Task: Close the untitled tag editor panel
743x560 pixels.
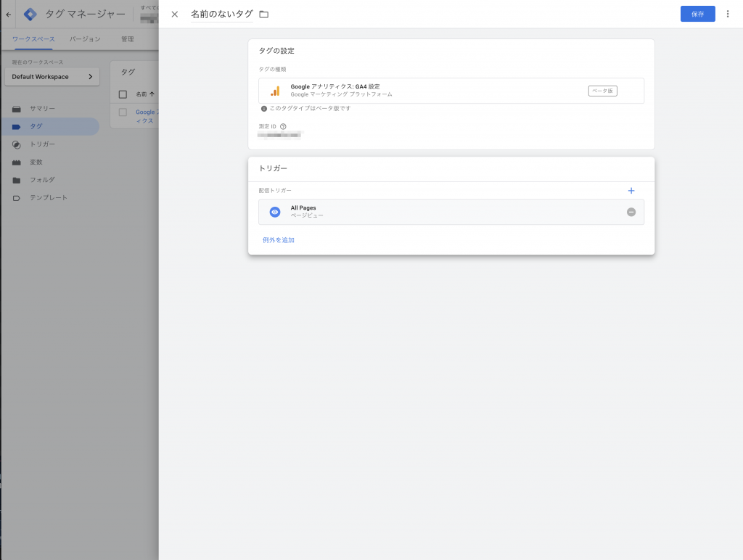Action: [174, 15]
